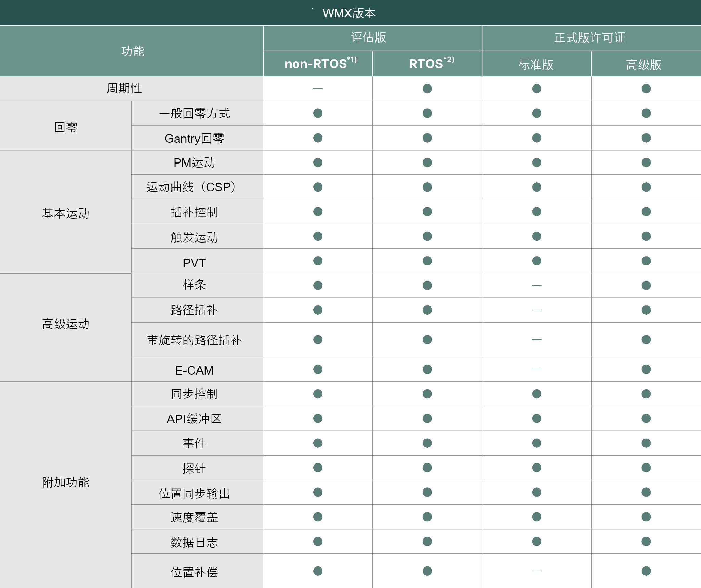Select the 路径插补 row label
Viewport: 701px width, 588px height.
(197, 310)
